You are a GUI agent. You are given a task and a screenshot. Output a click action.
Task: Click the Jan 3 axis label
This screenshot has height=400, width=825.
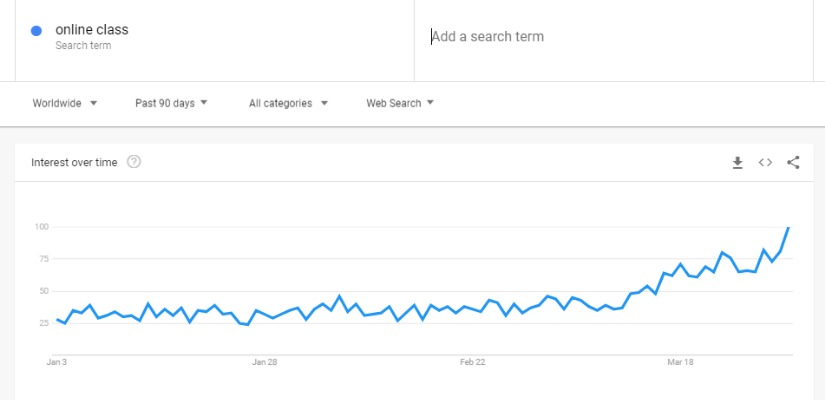pyautogui.click(x=56, y=362)
